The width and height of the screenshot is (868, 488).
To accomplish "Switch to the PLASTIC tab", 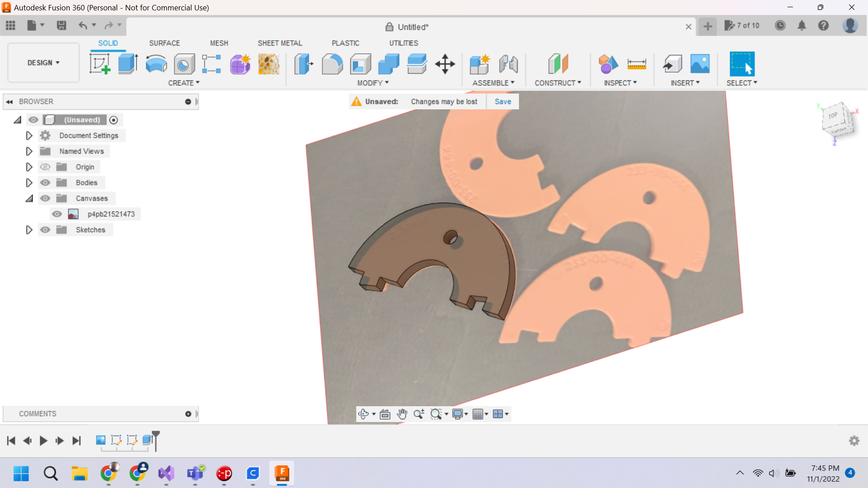I will coord(345,43).
